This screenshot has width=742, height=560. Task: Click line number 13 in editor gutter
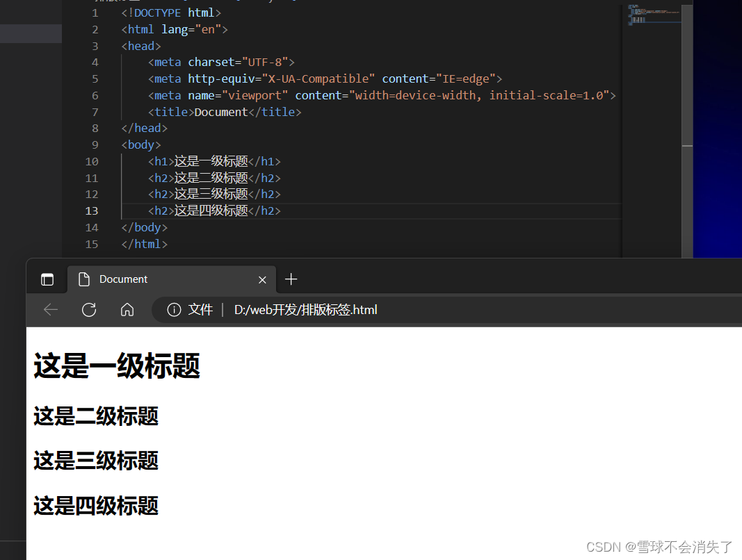tap(92, 211)
